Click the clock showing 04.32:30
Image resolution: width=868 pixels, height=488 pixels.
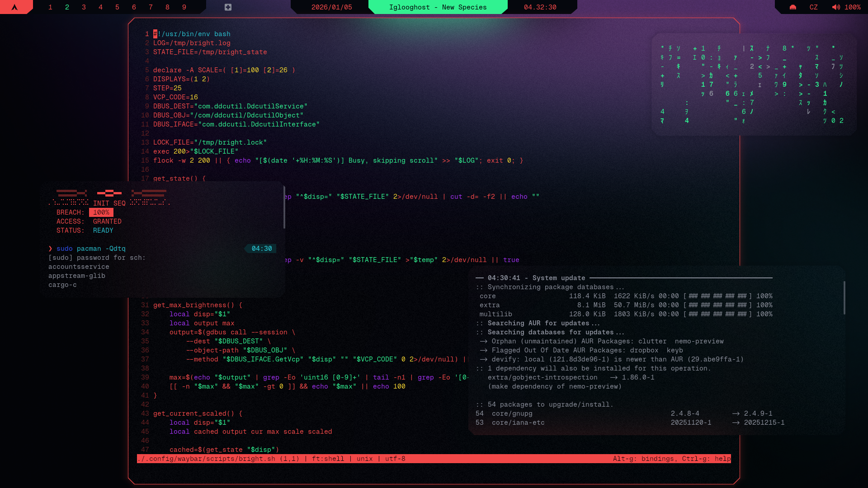coord(540,7)
